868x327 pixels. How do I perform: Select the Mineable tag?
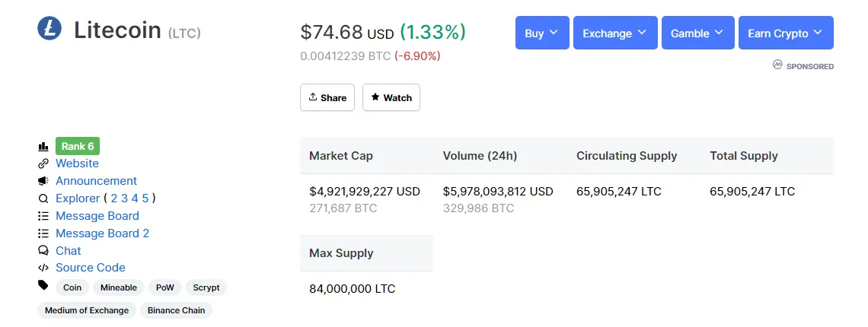(119, 287)
